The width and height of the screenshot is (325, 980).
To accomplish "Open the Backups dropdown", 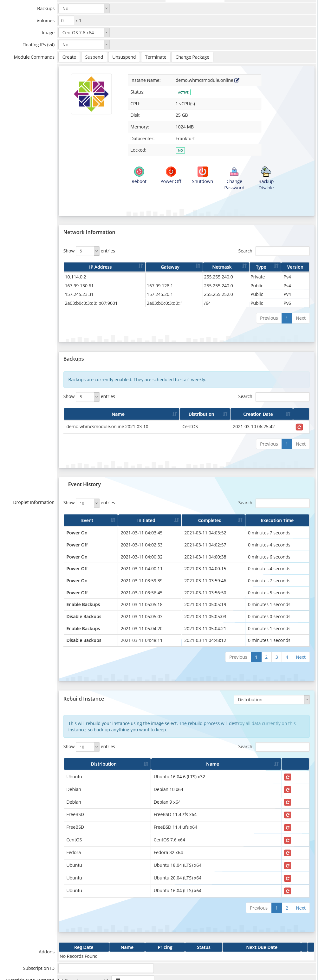I will coord(84,8).
